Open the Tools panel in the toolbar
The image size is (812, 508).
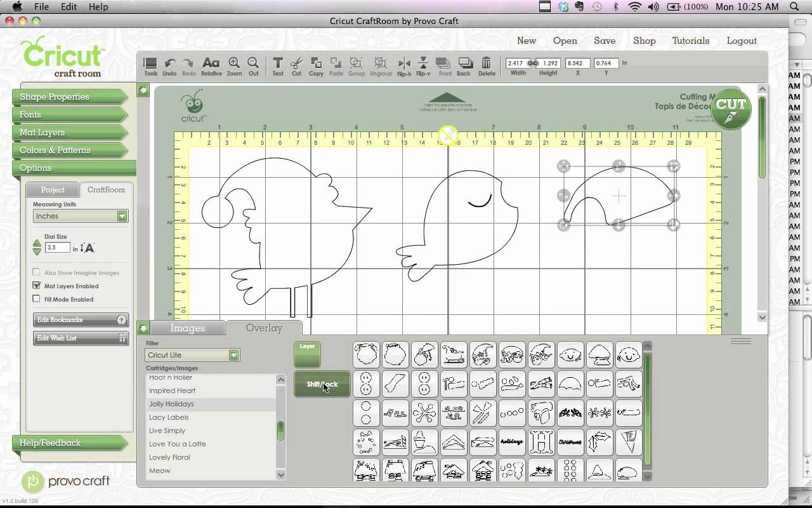150,66
